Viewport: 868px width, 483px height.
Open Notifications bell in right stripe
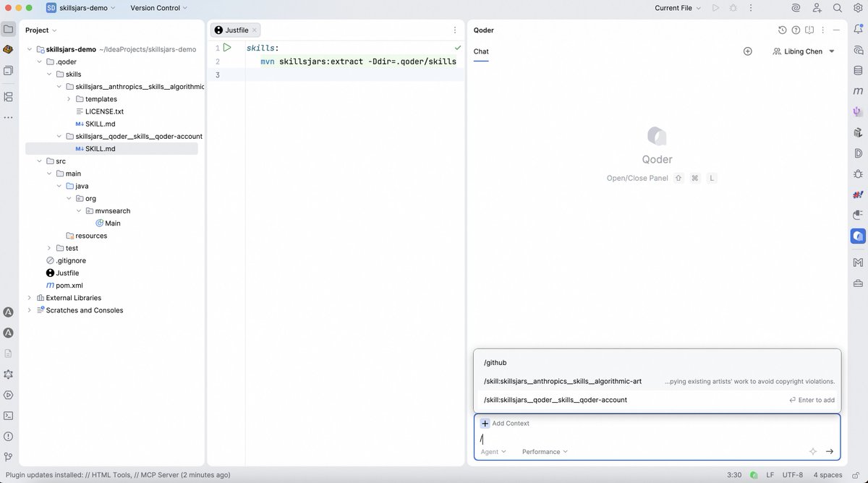(x=858, y=30)
